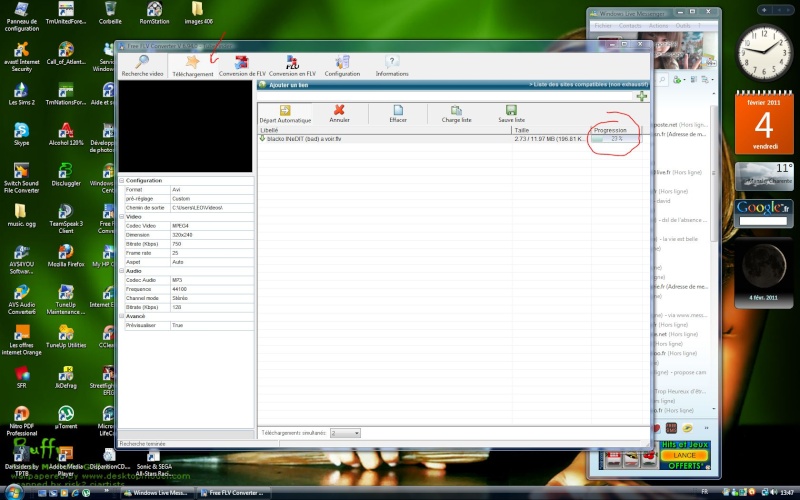Click the calendar gadget showing 4 vendredi
This screenshot has width=800, height=500.
(764, 123)
